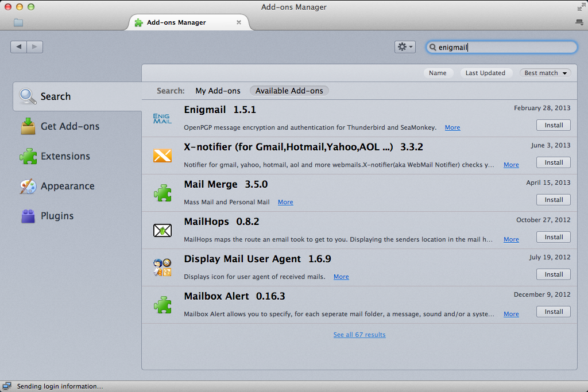This screenshot has width=588, height=392.
Task: Click the Mail Merge puzzle piece icon
Action: (163, 193)
